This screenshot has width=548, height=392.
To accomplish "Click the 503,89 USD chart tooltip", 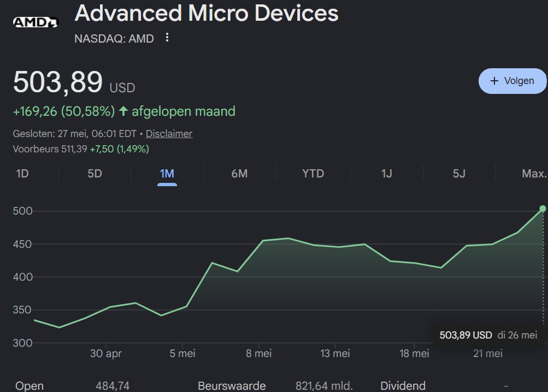I will click(488, 335).
